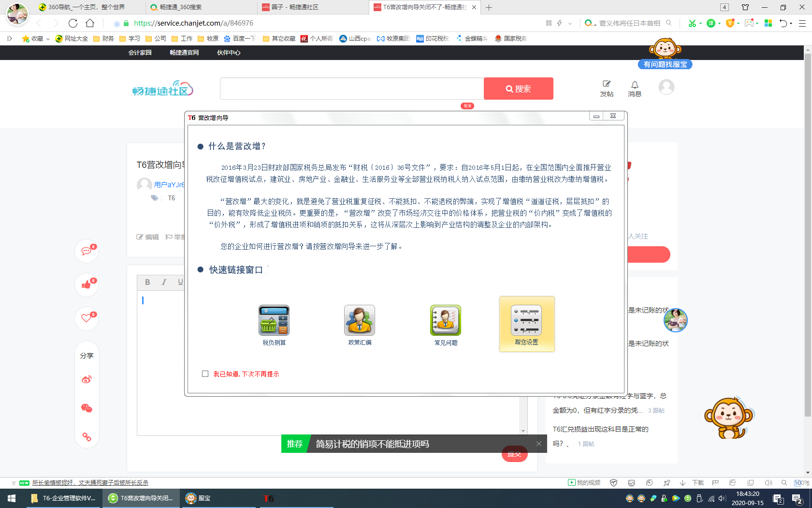
Task: Open the 工作 bookmark folder
Action: tap(182, 39)
